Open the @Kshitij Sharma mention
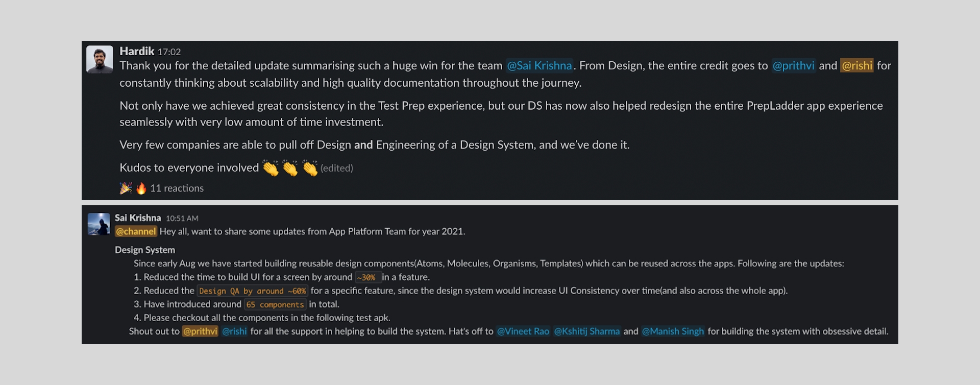Viewport: 980px width, 385px height. (x=586, y=331)
